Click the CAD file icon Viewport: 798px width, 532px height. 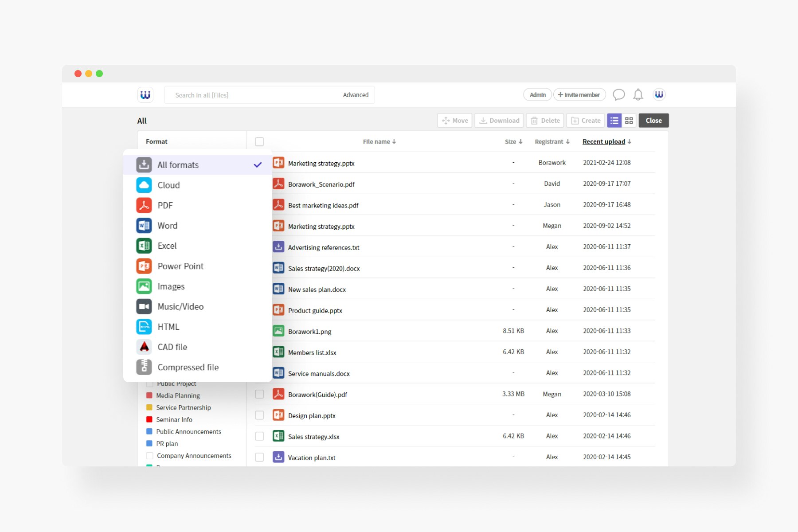144,347
